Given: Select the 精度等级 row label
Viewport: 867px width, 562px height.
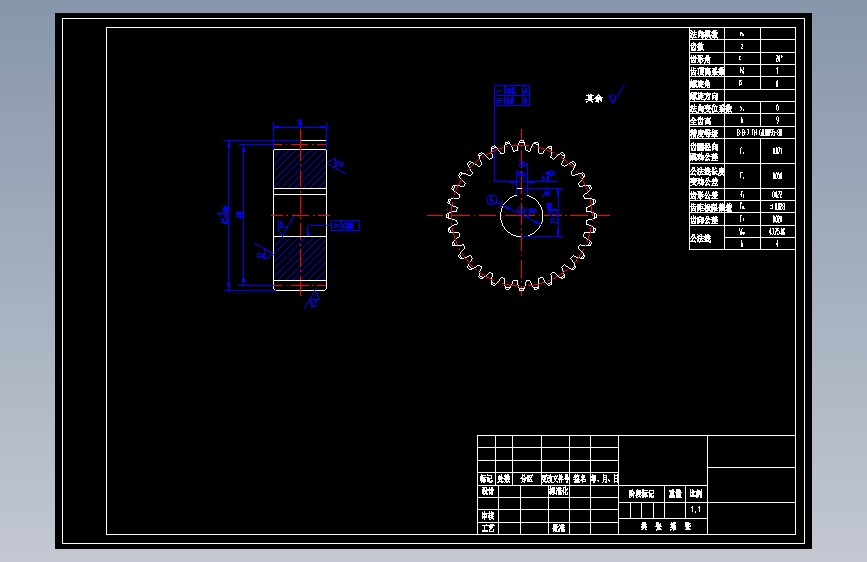Looking at the screenshot, I should (704, 133).
